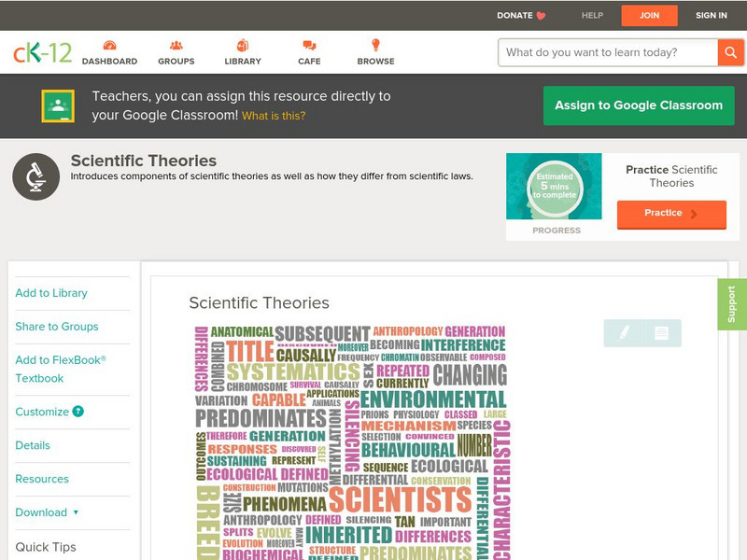This screenshot has height=560, width=747.
Task: Click the microscope subject icon
Action: click(36, 176)
